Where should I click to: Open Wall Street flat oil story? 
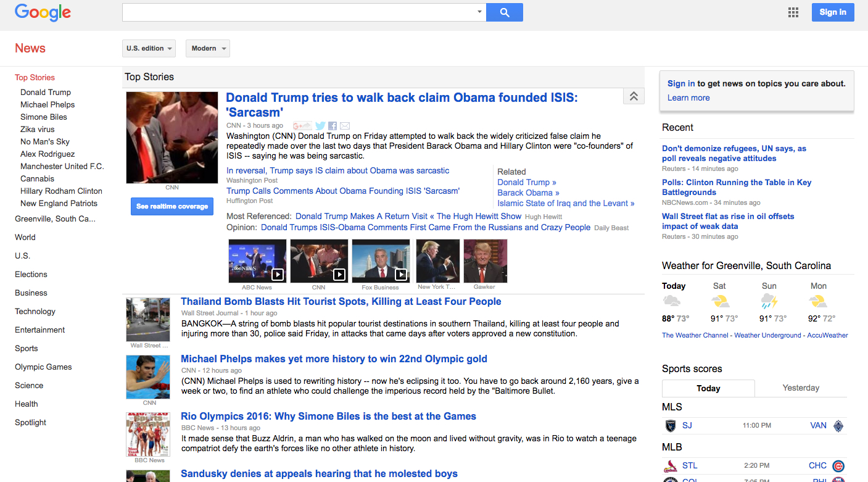728,221
